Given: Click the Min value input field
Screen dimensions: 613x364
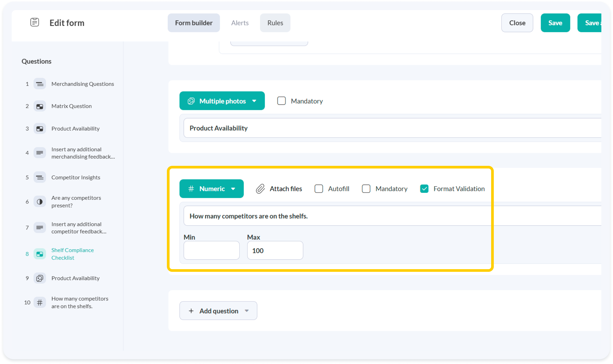Looking at the screenshot, I should (212, 250).
